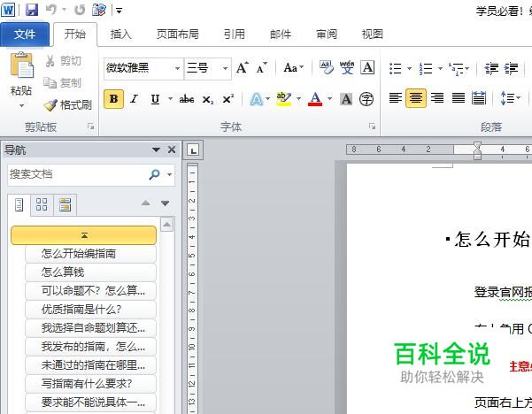
Task: Click the Save icon in quick access toolbar
Action: click(32, 10)
